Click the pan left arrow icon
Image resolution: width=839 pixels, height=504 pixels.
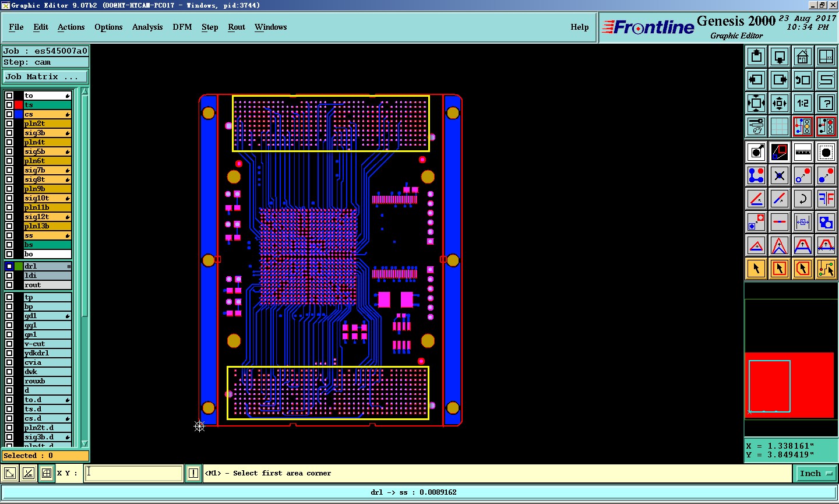[x=756, y=80]
